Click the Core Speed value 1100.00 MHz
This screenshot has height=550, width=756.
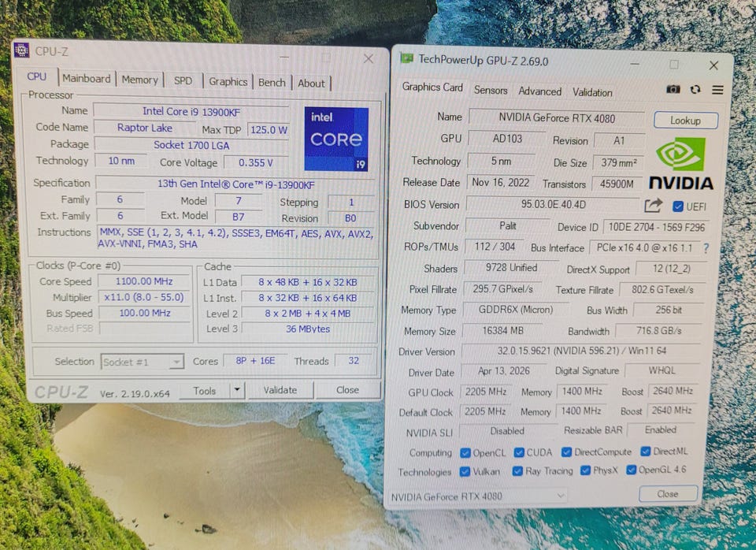(144, 281)
